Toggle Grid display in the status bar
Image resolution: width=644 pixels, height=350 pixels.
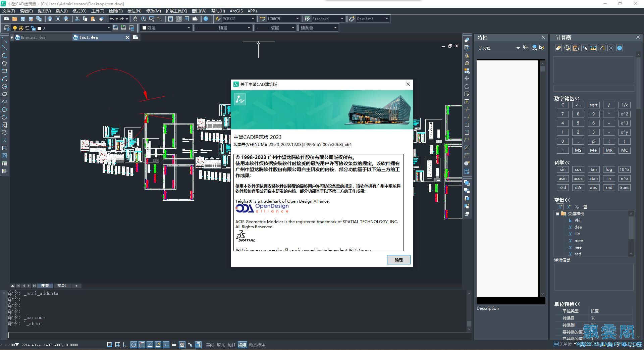(x=118, y=345)
